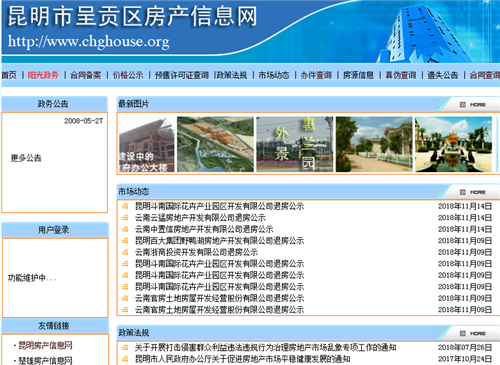Click the 昆明市呈贡区房产信息网 site title
Screen dimensions: 500x365
pyautogui.click(x=132, y=17)
